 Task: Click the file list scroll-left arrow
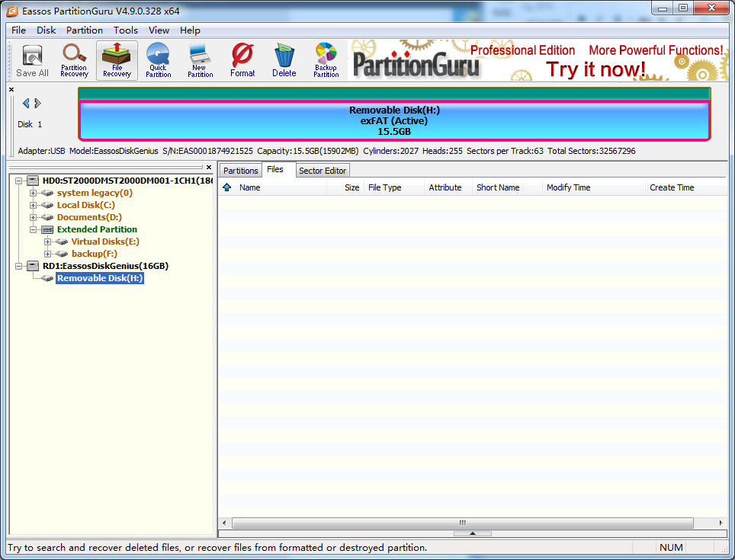pyautogui.click(x=224, y=523)
